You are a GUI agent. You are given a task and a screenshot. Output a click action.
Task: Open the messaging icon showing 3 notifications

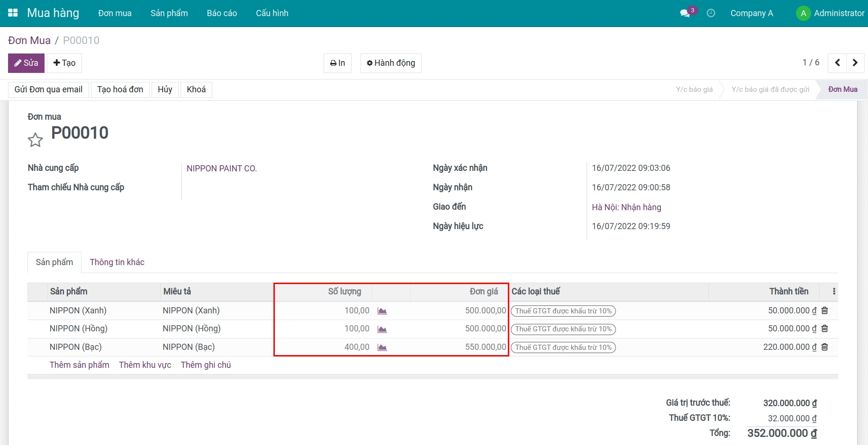coord(686,13)
